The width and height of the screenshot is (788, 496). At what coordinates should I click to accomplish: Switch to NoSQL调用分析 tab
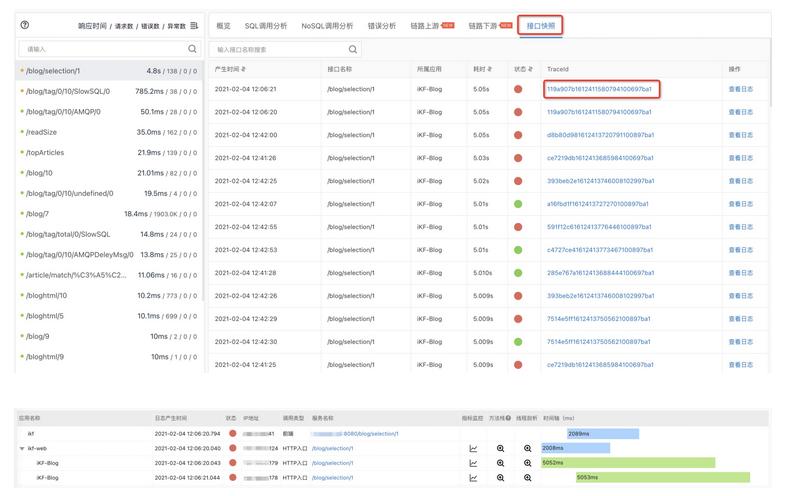(327, 26)
